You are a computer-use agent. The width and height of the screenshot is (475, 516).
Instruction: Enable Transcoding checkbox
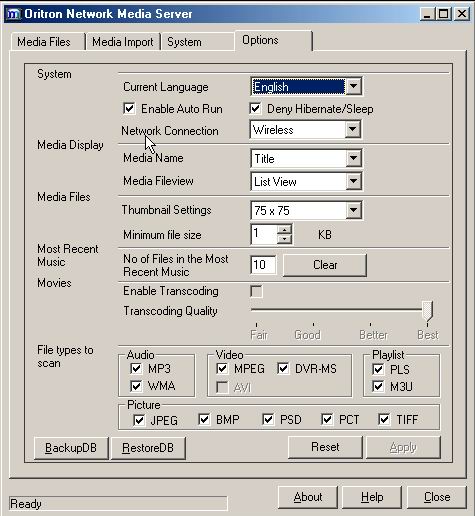point(256,291)
